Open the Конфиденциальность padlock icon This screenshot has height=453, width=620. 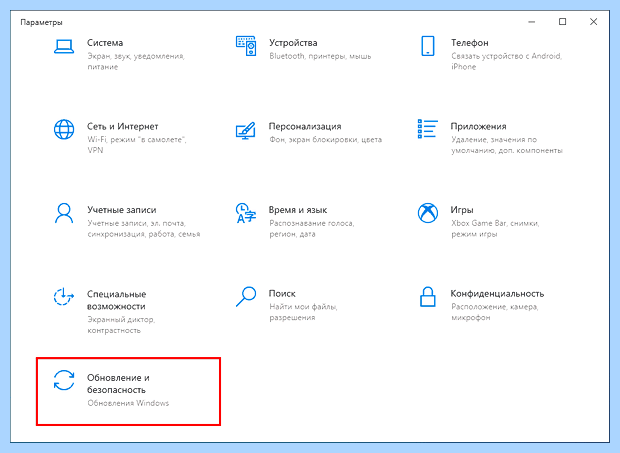click(428, 297)
